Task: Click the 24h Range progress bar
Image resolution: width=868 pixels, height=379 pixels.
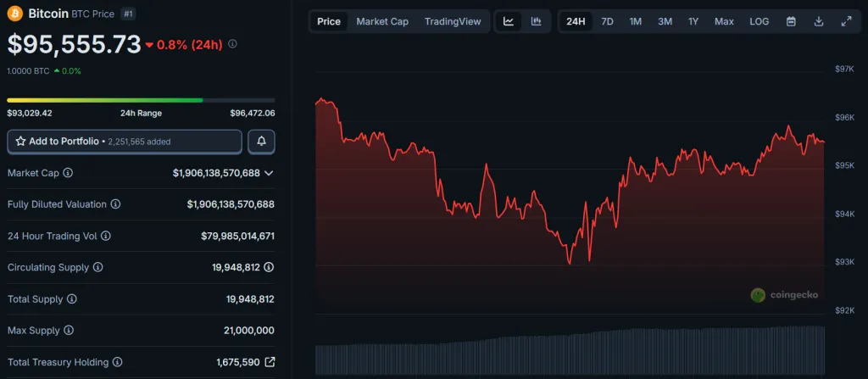Action: 141,100
